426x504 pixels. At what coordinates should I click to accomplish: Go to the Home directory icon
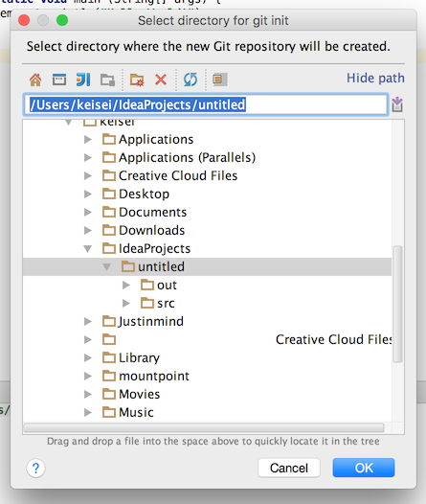35,80
